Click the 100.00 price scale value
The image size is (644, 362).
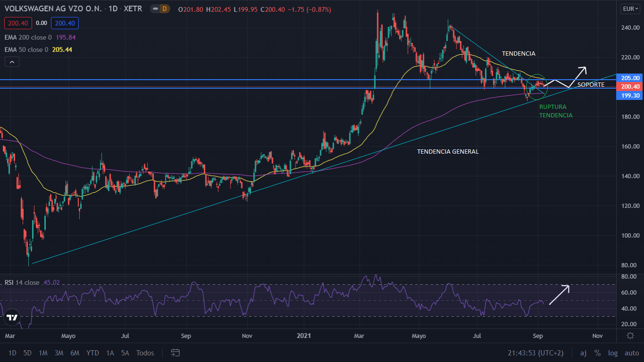pos(630,235)
